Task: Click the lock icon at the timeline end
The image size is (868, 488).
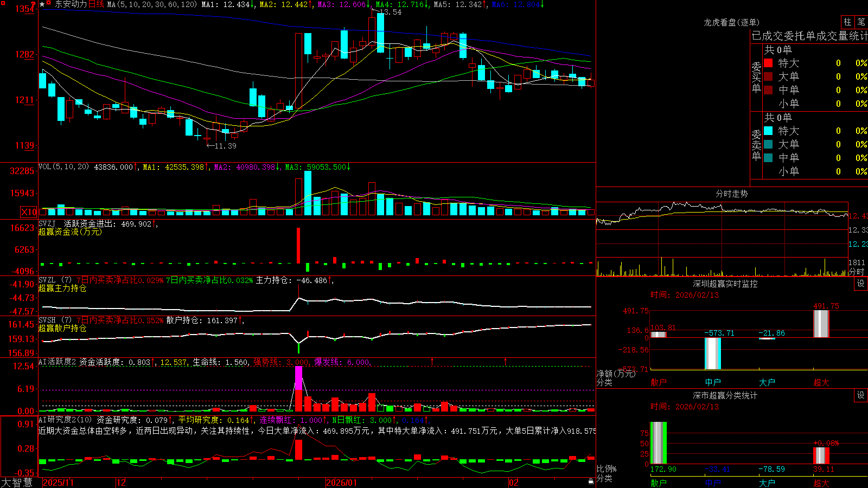Action: coord(591,481)
